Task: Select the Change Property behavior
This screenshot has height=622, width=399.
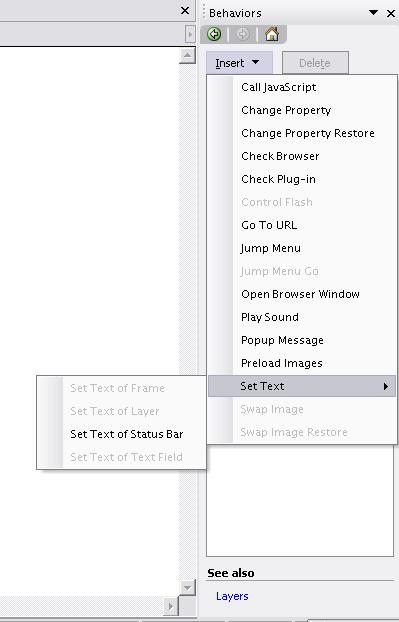Action: [x=286, y=110]
